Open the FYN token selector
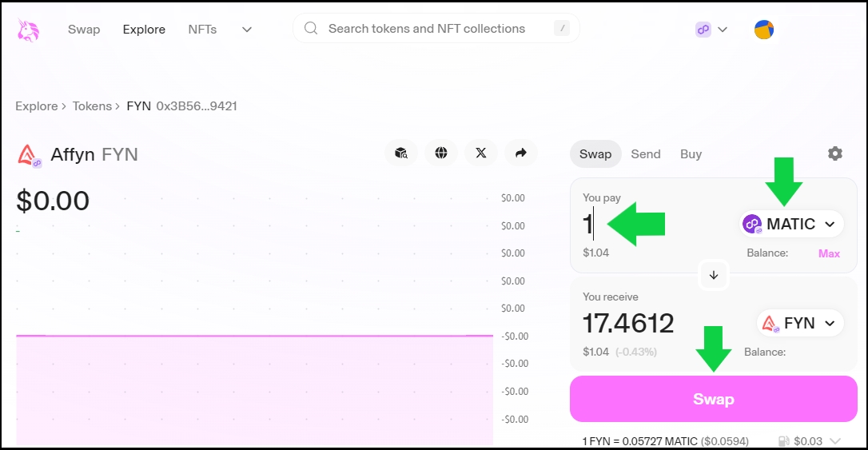The image size is (868, 450). pyautogui.click(x=799, y=324)
